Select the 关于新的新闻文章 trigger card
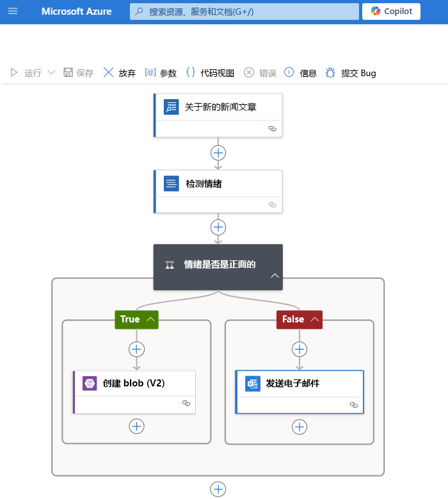448x499 pixels. click(218, 115)
